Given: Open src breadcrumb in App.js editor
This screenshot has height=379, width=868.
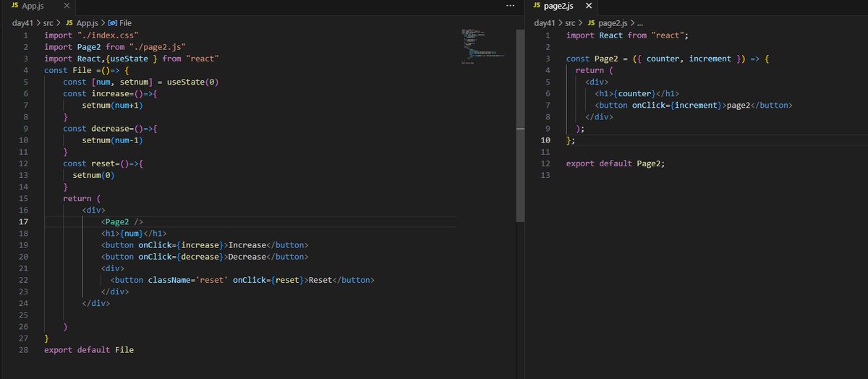Looking at the screenshot, I should [x=49, y=23].
